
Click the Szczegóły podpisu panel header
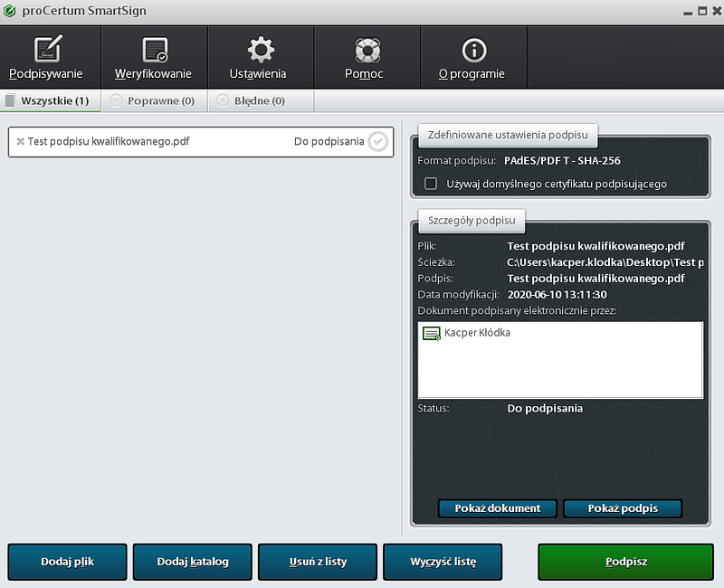472,220
